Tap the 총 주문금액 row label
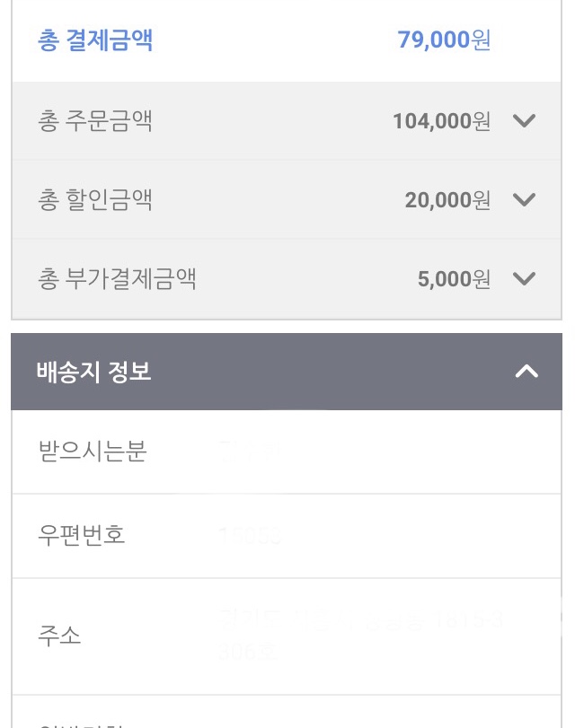This screenshot has width=575, height=728. tap(95, 121)
